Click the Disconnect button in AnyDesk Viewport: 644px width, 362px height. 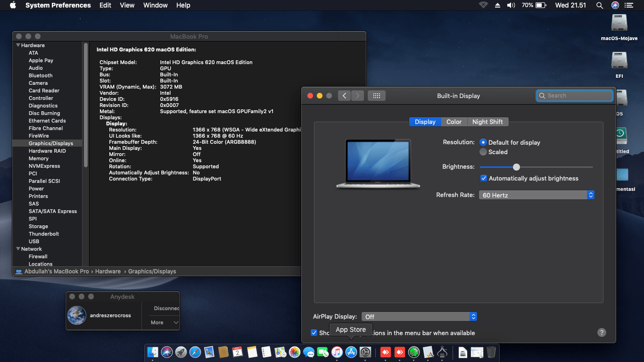[166, 308]
